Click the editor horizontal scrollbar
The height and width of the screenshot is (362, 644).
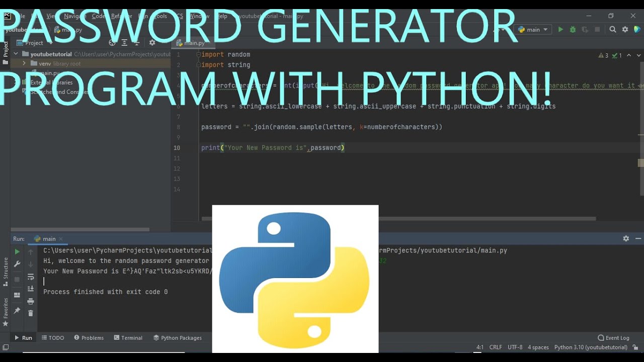tap(398, 219)
